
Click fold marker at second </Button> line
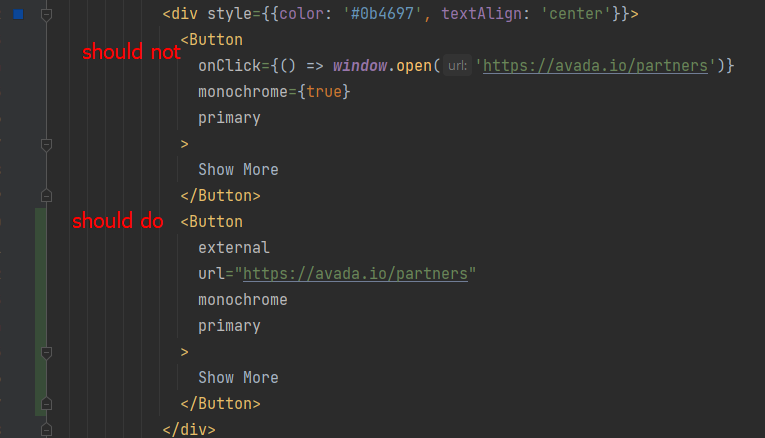pyautogui.click(x=46, y=403)
